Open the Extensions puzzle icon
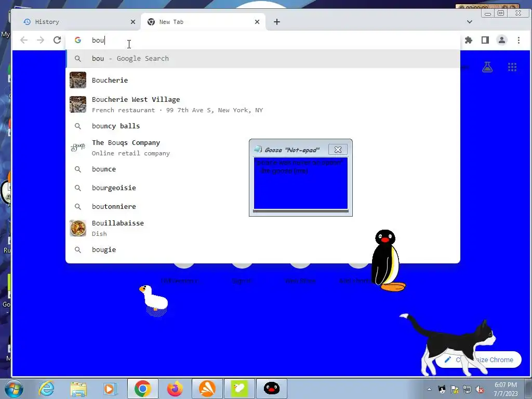Screen dimensions: 532x399 469,40
